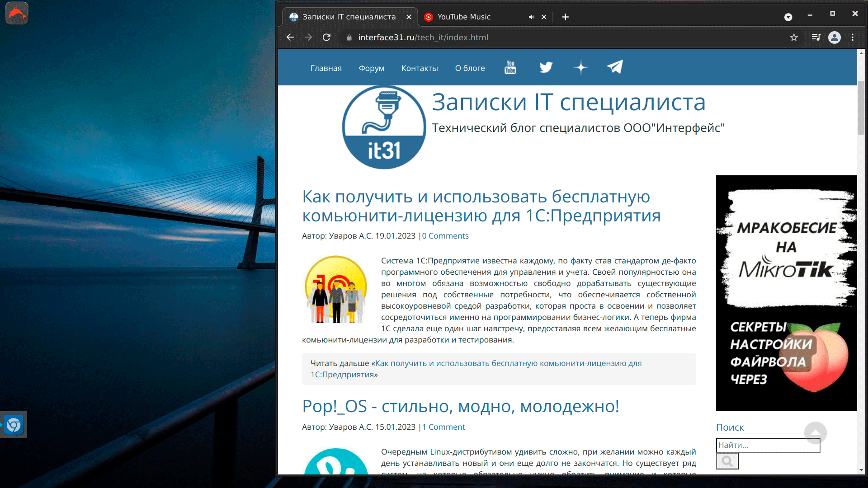
Task: Open the 0 Comments link
Action: (445, 236)
